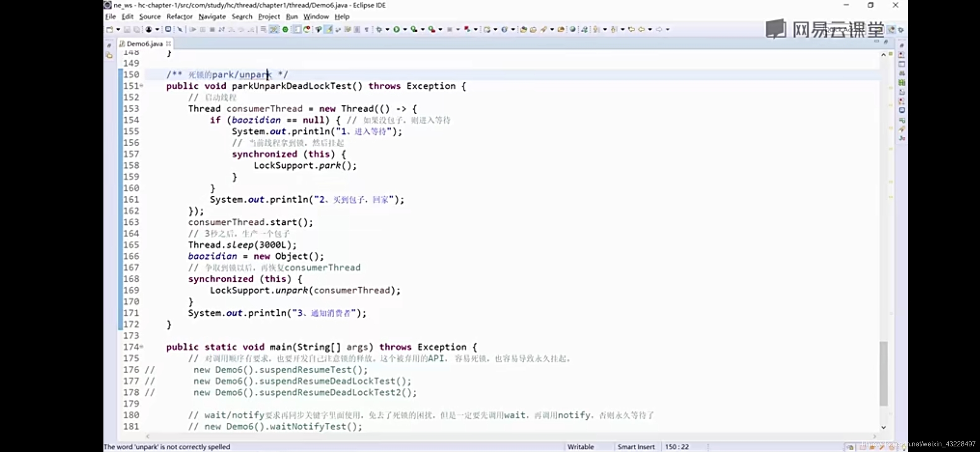This screenshot has height=452, width=980.
Task: Click the Step Return toolbar icon
Action: (250, 29)
